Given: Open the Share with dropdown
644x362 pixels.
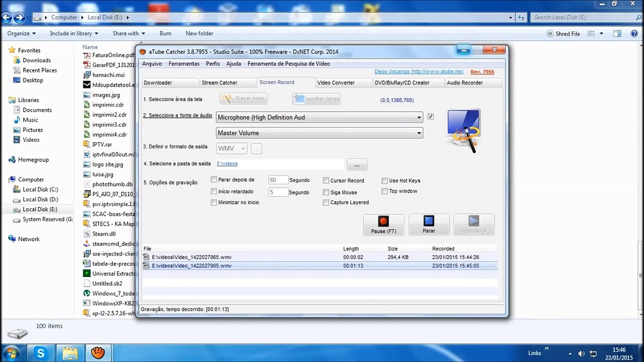Looking at the screenshot, I should click(129, 34).
